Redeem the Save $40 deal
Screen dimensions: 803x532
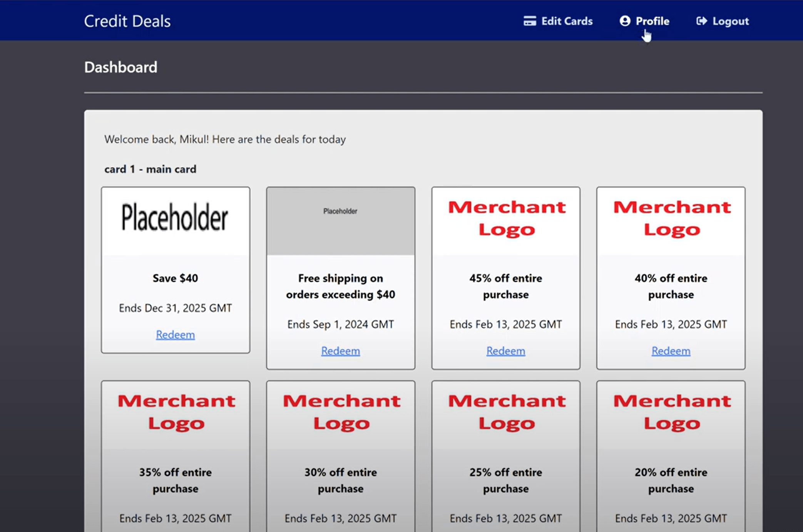tap(175, 335)
